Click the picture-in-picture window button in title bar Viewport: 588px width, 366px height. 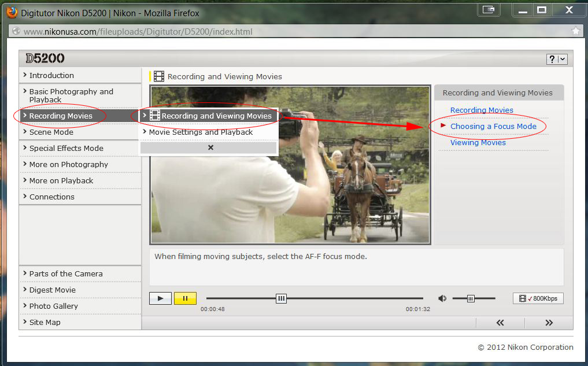[488, 10]
